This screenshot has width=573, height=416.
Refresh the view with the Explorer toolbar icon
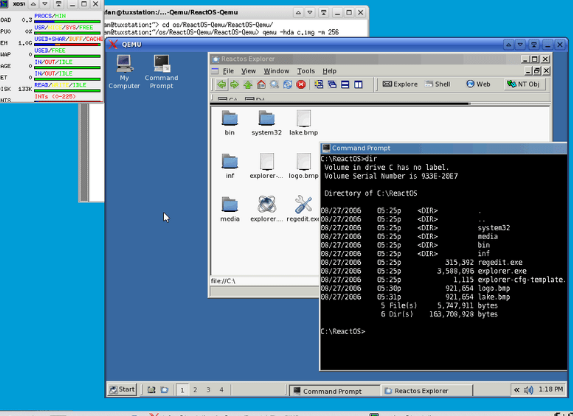click(x=288, y=84)
